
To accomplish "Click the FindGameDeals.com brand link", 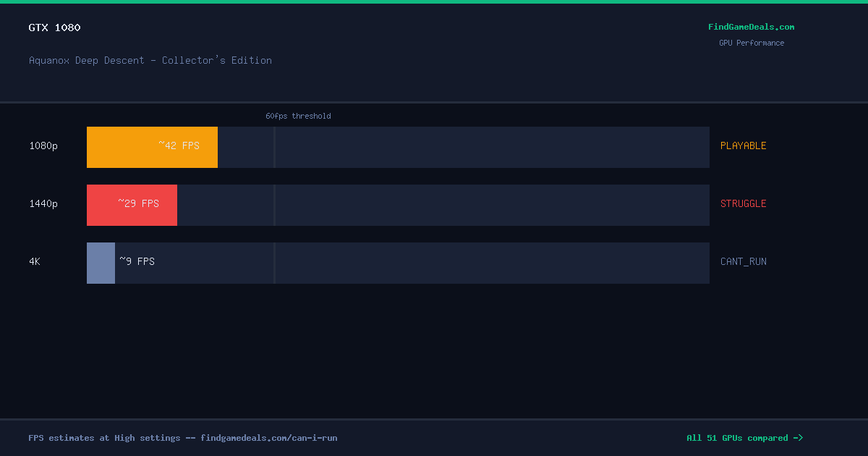I will tap(751, 27).
